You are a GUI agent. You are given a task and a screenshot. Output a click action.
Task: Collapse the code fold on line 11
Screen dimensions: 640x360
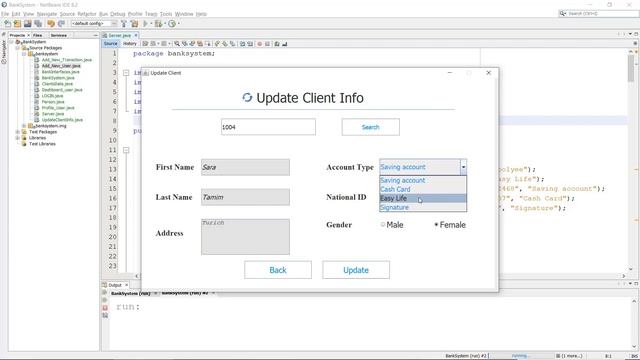[126, 150]
